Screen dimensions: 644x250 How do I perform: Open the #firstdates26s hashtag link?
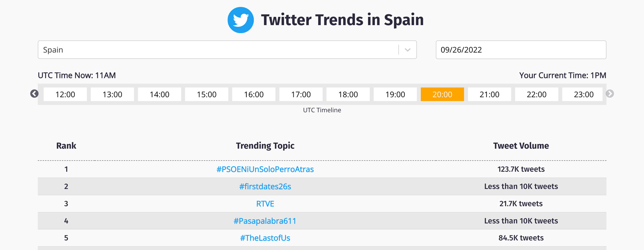(265, 187)
